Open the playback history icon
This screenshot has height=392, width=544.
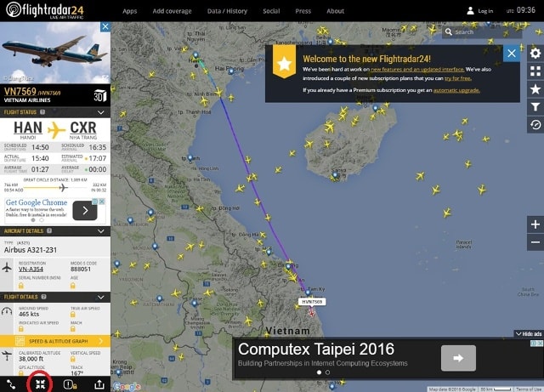coord(535,125)
